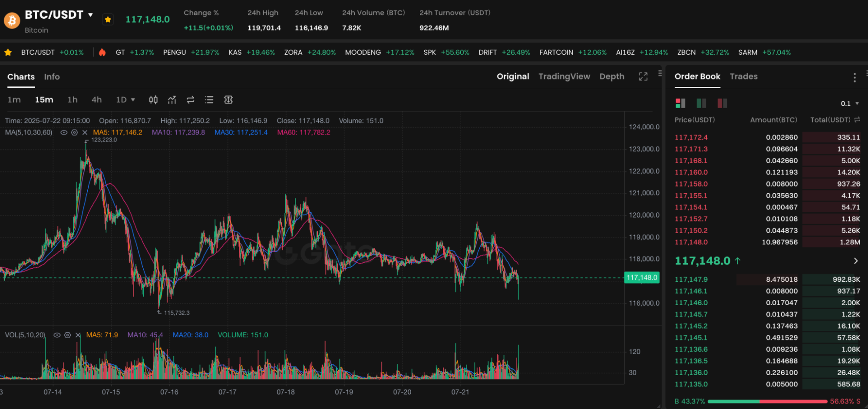
Task: Open the list settings icon in chart toolbar
Action: click(x=209, y=100)
